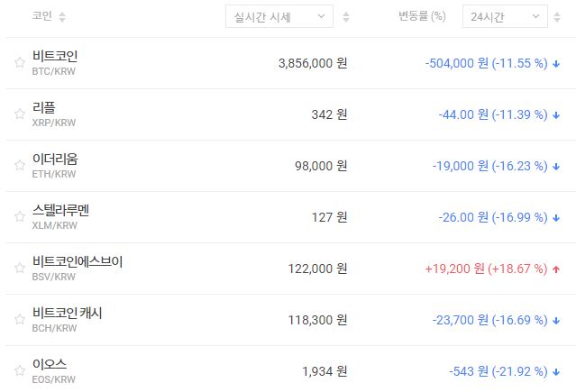The width and height of the screenshot is (576, 392).
Task: Open the 비트코인 coin link
Action: point(55,57)
